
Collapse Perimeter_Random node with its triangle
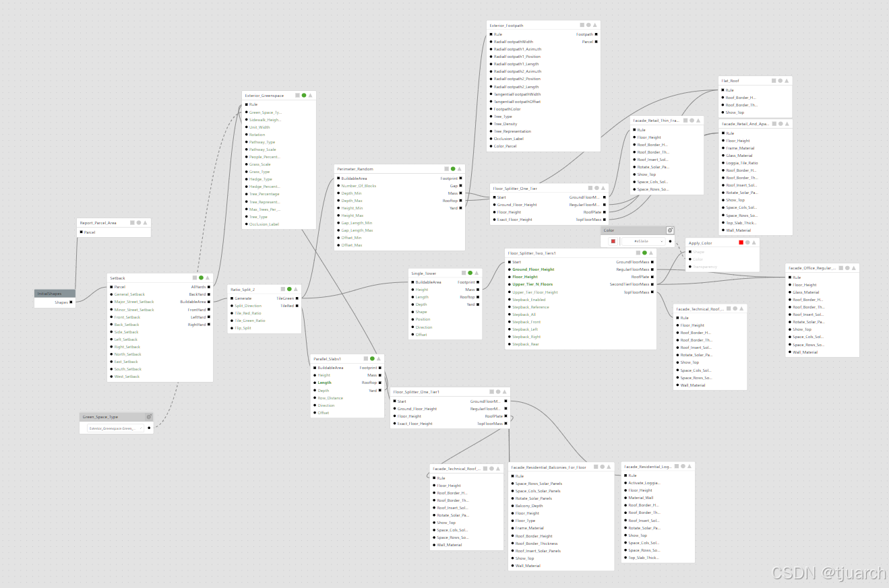[460, 168]
